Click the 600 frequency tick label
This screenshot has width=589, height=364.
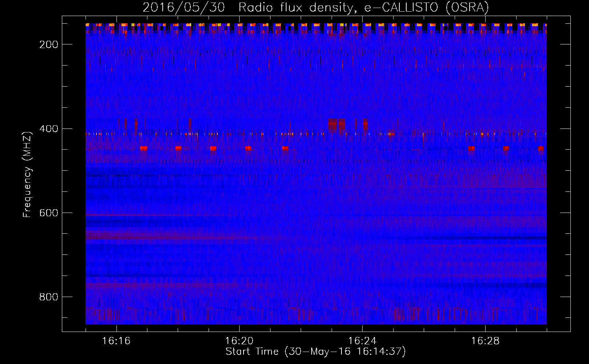pos(49,213)
